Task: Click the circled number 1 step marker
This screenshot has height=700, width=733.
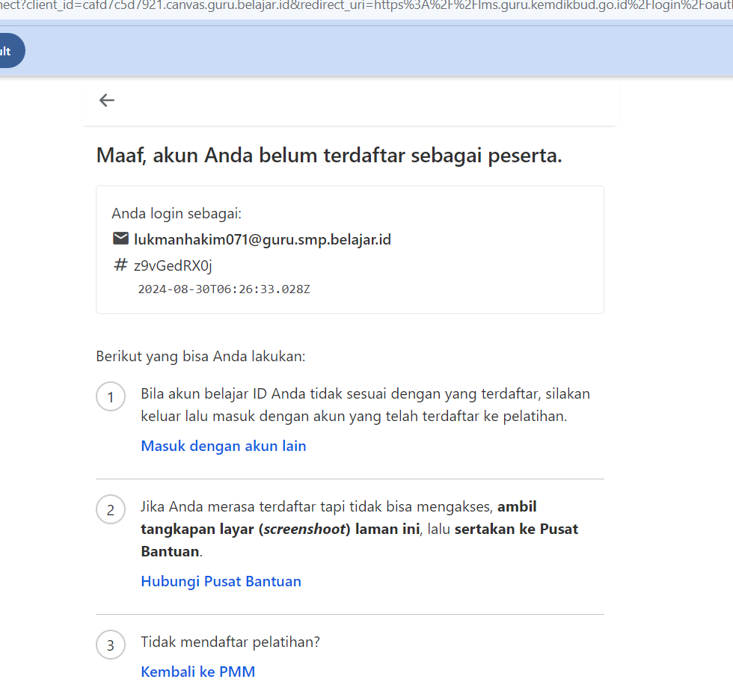Action: coord(111,397)
